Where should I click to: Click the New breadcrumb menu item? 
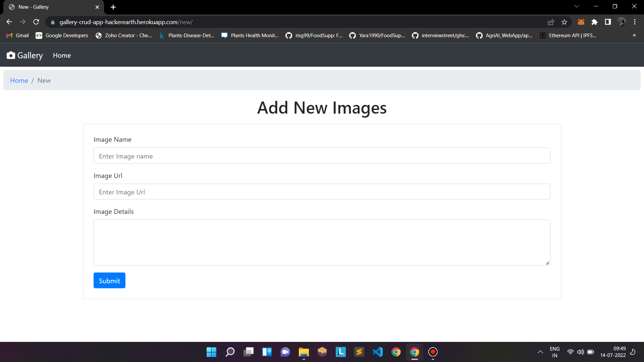(44, 80)
